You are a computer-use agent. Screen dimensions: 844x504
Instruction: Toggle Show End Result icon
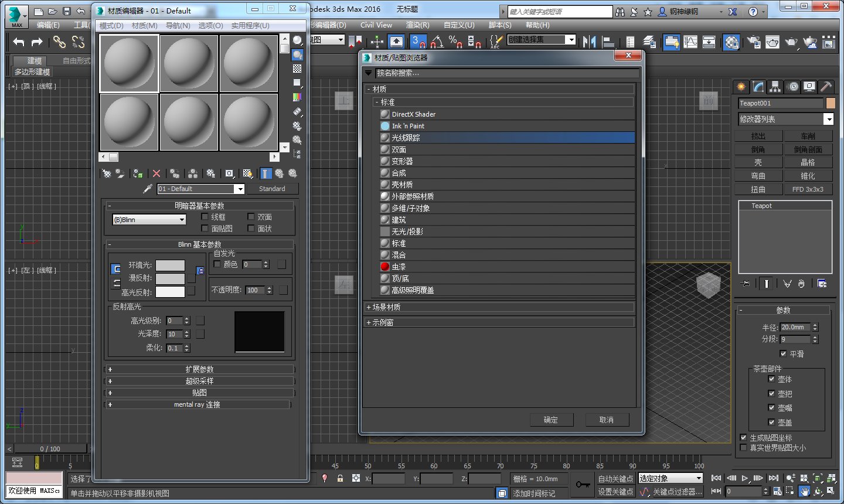click(x=266, y=173)
